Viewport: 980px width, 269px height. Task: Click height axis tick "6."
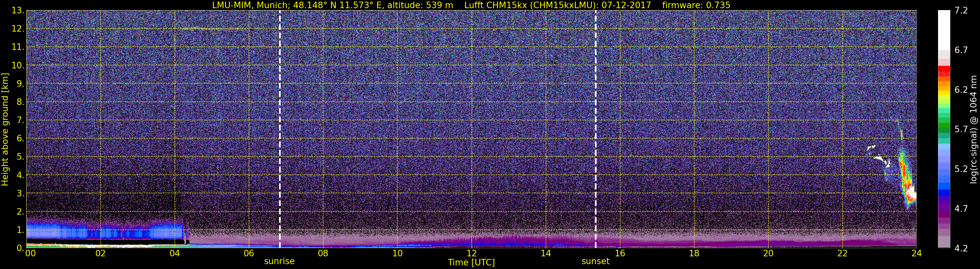[x=20, y=139]
